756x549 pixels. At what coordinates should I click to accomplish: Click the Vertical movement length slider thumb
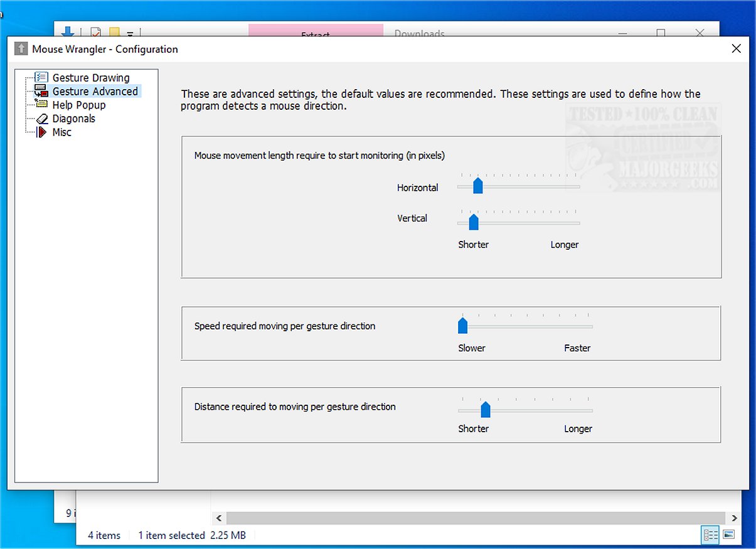pos(474,222)
